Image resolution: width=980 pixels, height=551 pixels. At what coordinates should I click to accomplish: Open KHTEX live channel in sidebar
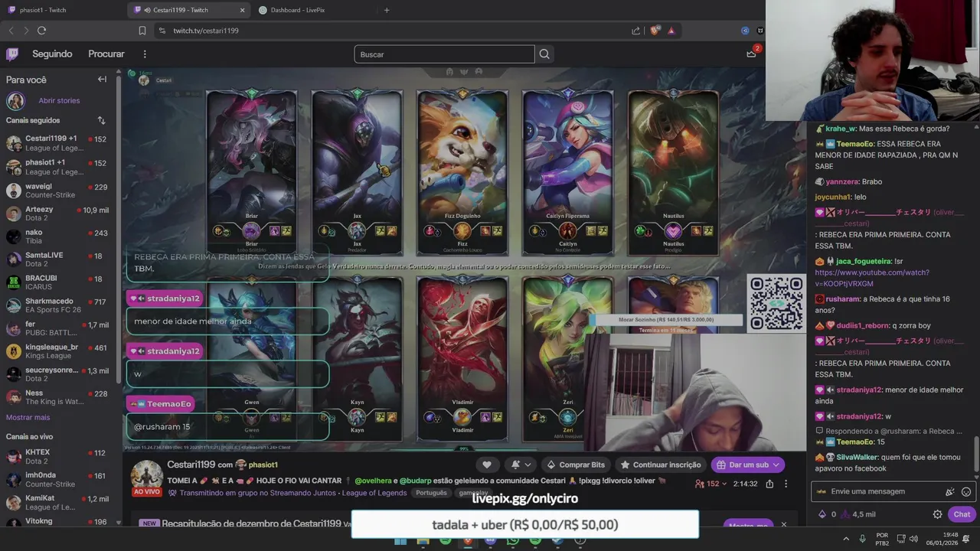point(59,456)
